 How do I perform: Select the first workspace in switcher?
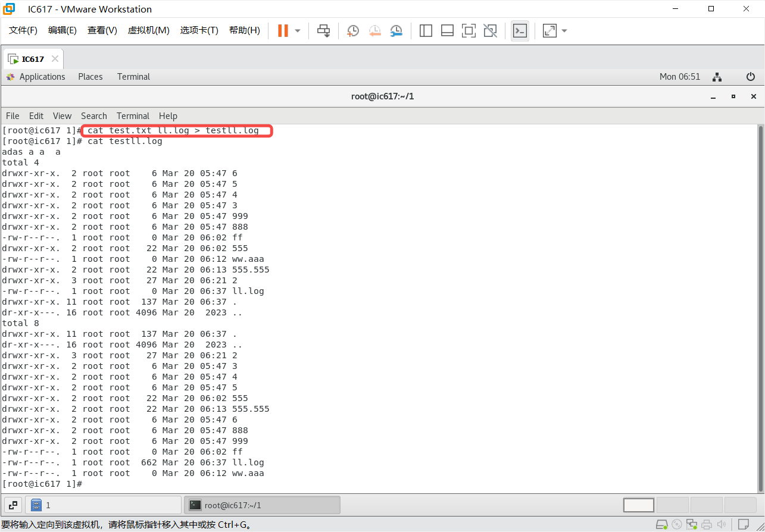coord(639,505)
